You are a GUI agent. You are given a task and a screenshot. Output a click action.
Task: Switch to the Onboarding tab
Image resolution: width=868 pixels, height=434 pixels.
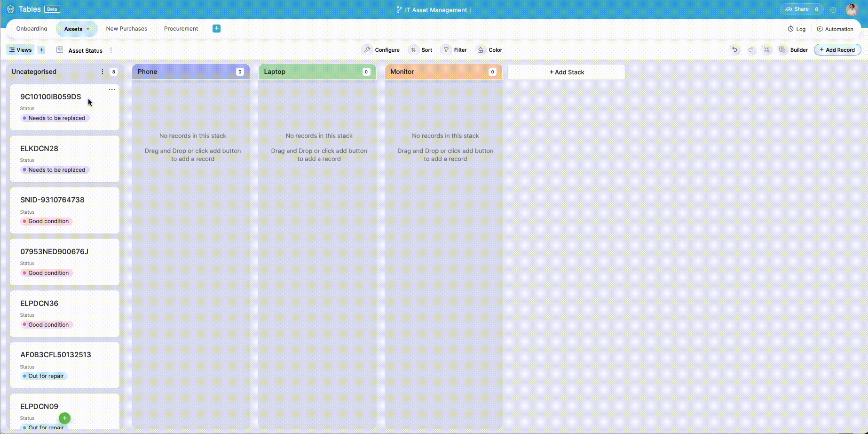pos(32,29)
